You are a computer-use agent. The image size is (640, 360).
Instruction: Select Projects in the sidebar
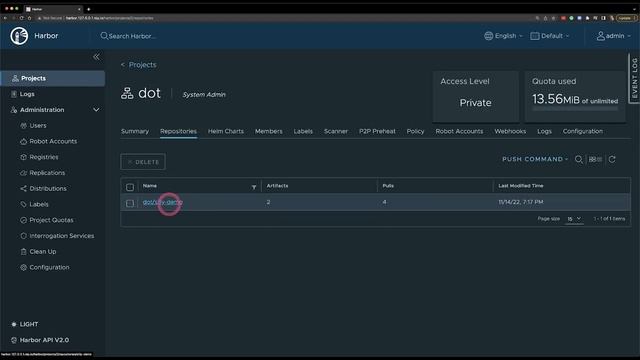(53, 78)
